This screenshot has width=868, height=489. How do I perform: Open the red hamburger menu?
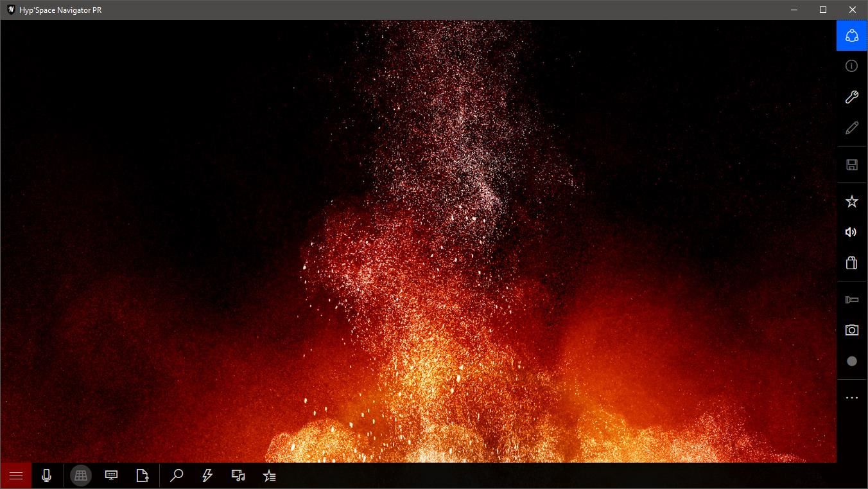pos(16,476)
